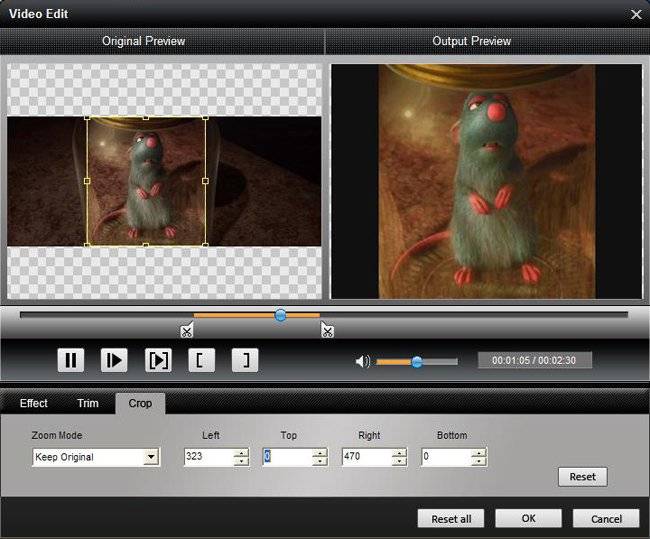This screenshot has width=650, height=539.
Task: Set trim end with right bracket button
Action: pyautogui.click(x=245, y=360)
